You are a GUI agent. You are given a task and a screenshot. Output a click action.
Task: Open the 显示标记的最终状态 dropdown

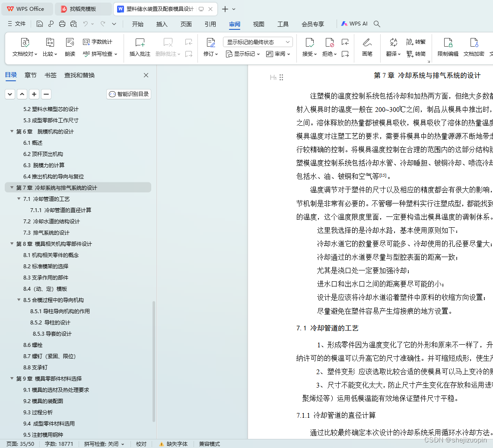click(x=258, y=42)
